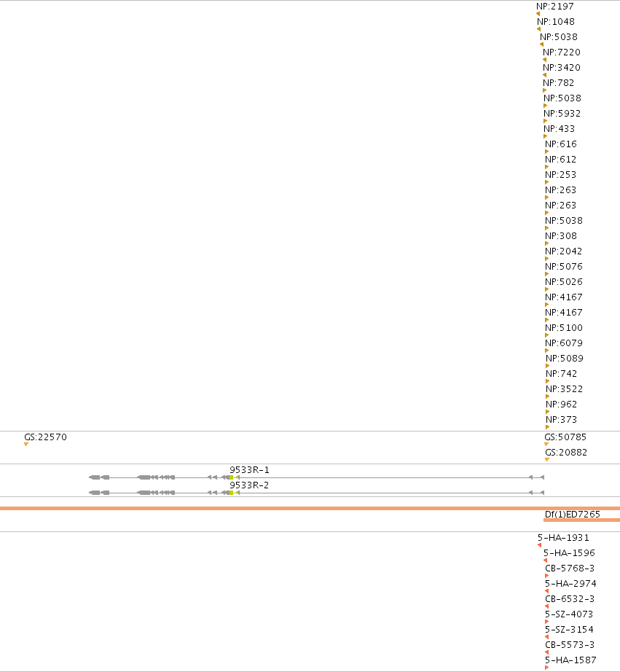Select the Df(1)ED7265 deficiency label
Screen dimensions: 620x672
(573, 515)
